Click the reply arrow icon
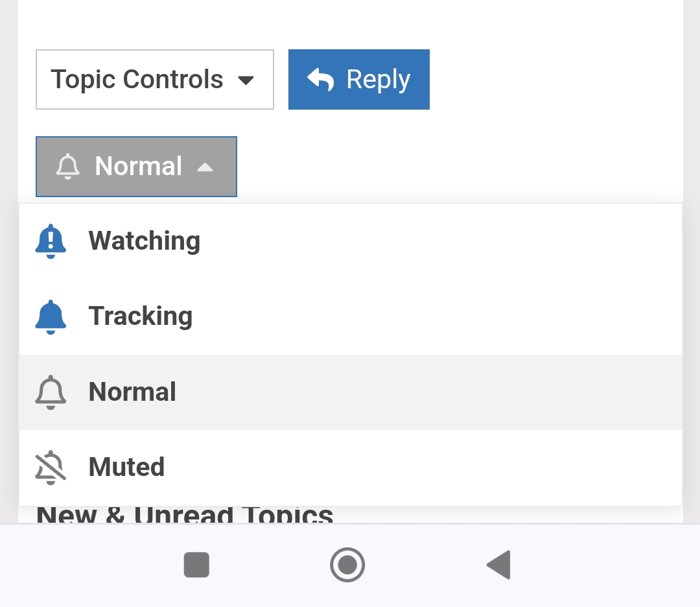This screenshot has width=700, height=607. [x=321, y=80]
